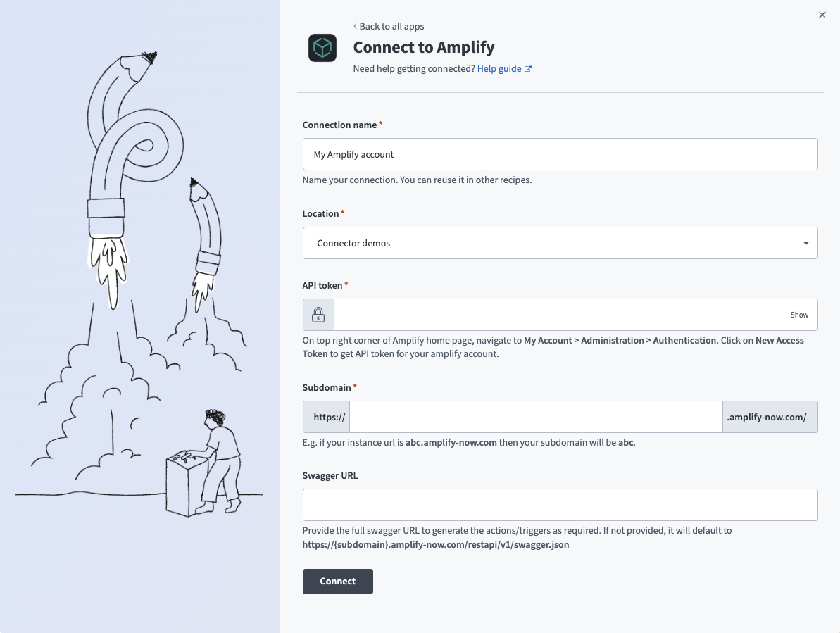The height and width of the screenshot is (633, 840).
Task: Toggle Show for the API token
Action: 798,315
